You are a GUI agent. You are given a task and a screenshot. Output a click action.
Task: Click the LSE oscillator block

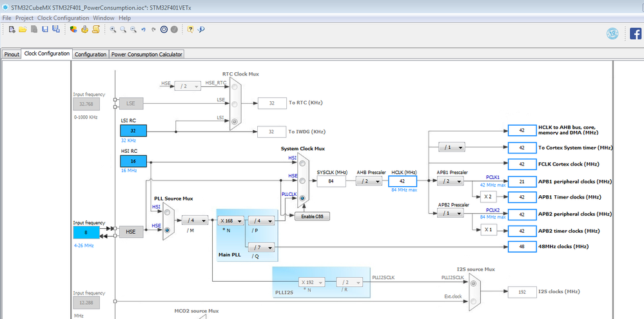tap(131, 104)
